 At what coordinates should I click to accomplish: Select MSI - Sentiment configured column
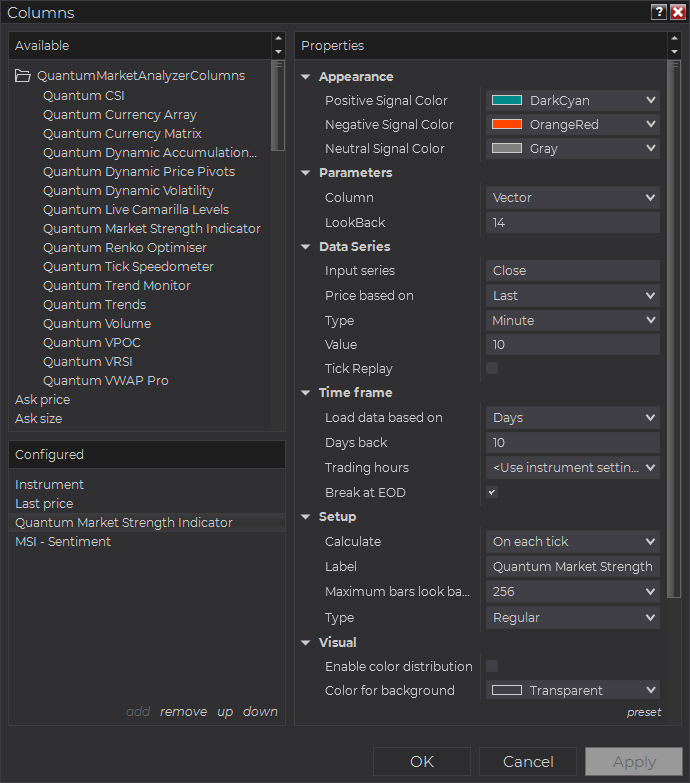(x=63, y=542)
